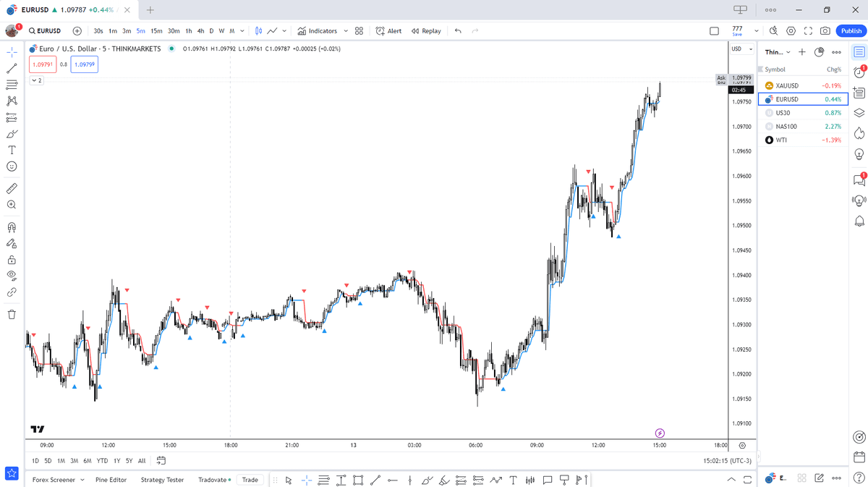Open the forecasting and measurement tools

(x=12, y=117)
